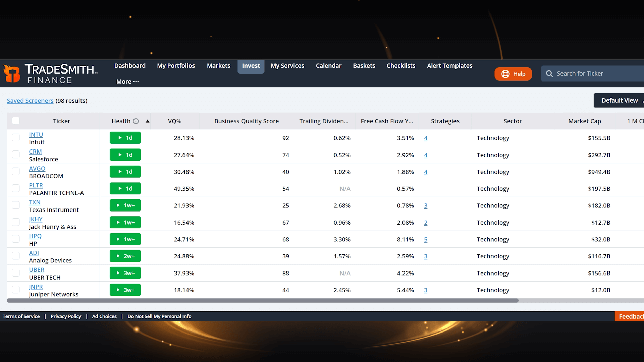Click the play icon on HPQ's 1w+ badge
The image size is (644, 362).
[x=118, y=239]
